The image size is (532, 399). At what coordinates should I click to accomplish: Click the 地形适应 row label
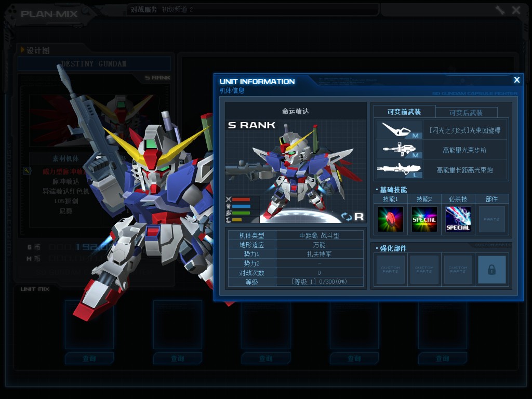[x=252, y=245]
